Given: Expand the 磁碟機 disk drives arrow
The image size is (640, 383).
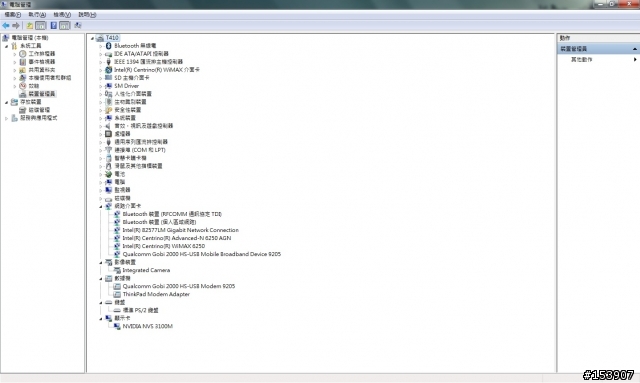Looking at the screenshot, I should pyautogui.click(x=101, y=198).
